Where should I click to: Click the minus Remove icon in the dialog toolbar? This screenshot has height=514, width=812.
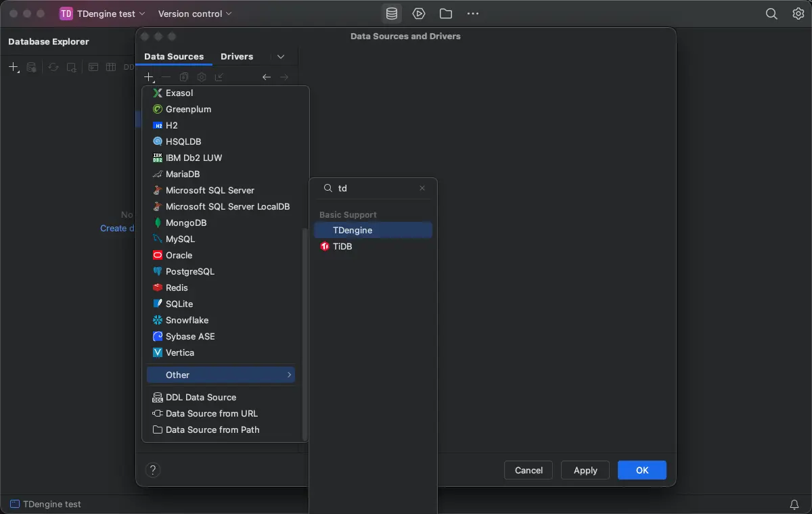[166, 77]
